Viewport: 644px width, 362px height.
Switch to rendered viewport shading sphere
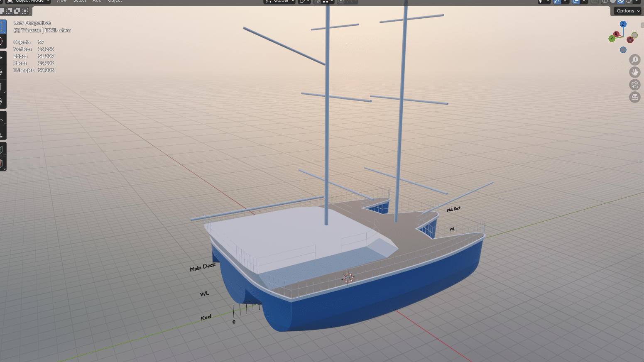(628, 1)
